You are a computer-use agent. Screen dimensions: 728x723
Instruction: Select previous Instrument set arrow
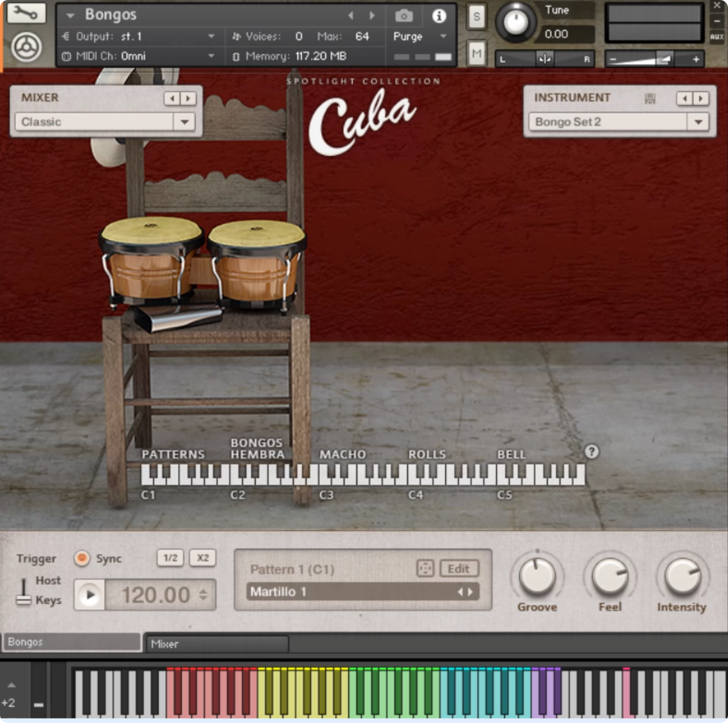click(x=685, y=98)
